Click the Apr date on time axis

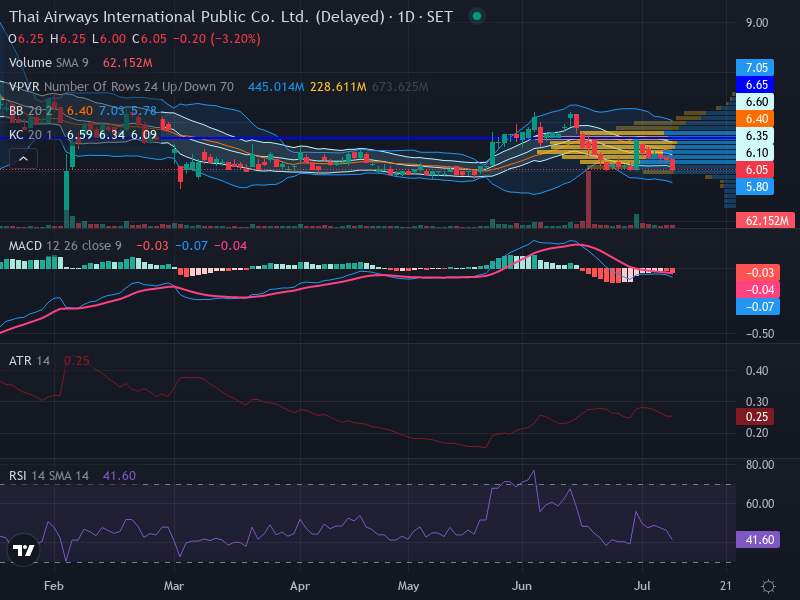pos(299,586)
